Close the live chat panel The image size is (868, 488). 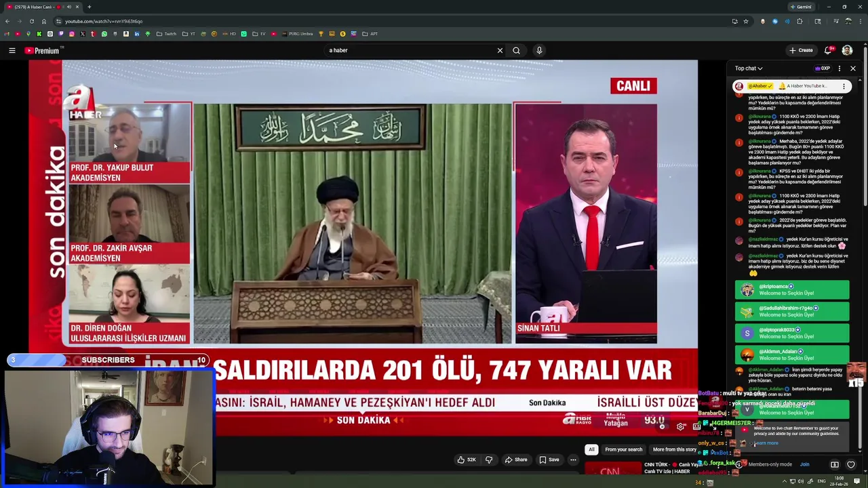point(853,68)
